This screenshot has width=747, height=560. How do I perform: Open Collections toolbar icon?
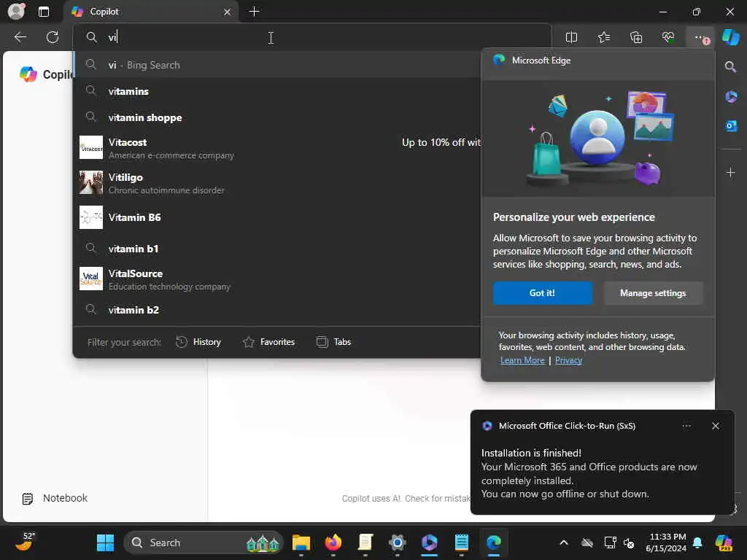coord(636,37)
